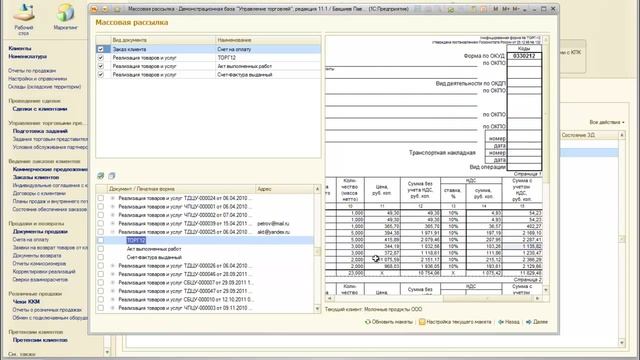Screen dimensions: 640x360
Task: Click the left arrow icon beside Назад
Action: pyautogui.click(x=501, y=322)
